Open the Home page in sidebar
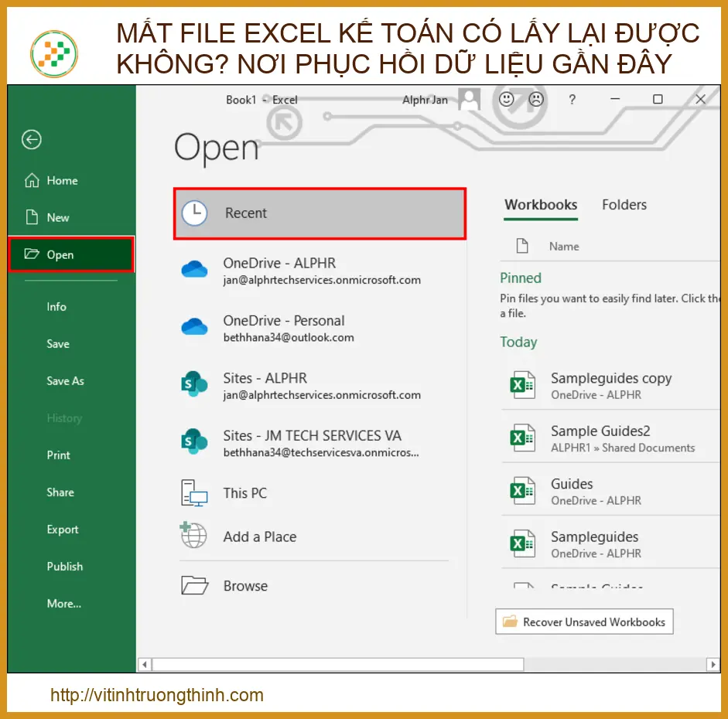Screen dimensions: 728x719 pos(62,180)
